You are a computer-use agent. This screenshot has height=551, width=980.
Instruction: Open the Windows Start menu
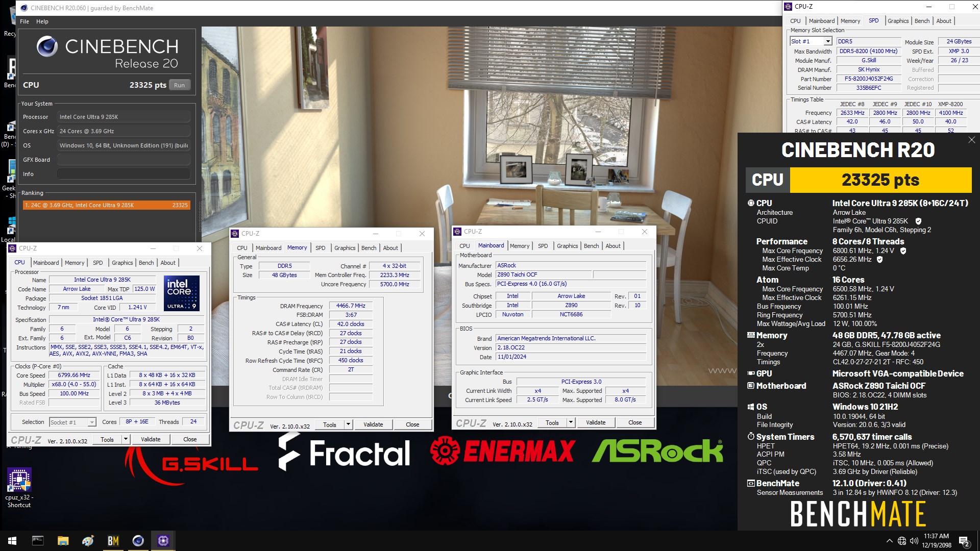(12, 541)
